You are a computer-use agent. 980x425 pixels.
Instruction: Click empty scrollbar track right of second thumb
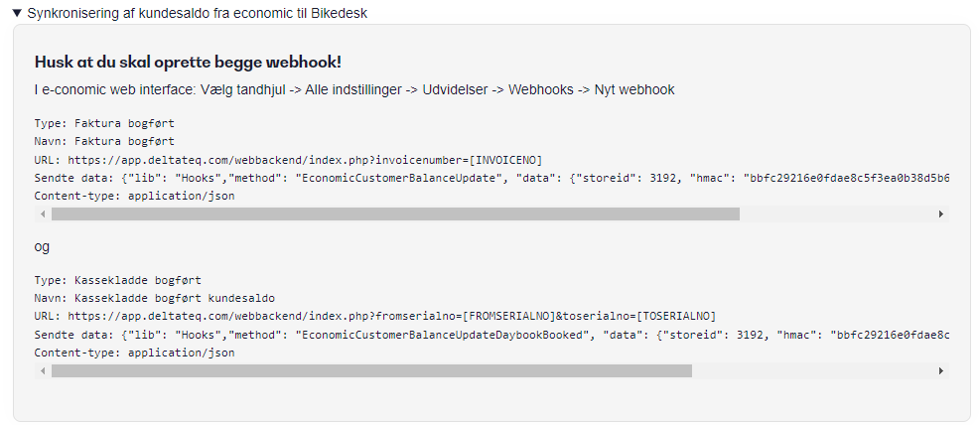(x=813, y=371)
